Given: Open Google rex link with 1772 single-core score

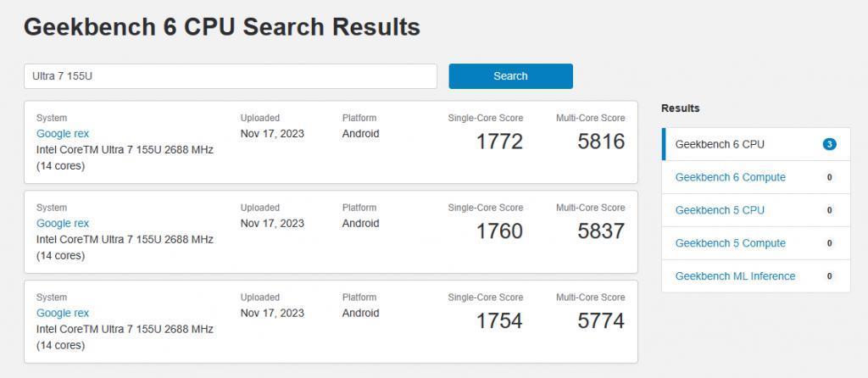Looking at the screenshot, I should pyautogui.click(x=63, y=134).
